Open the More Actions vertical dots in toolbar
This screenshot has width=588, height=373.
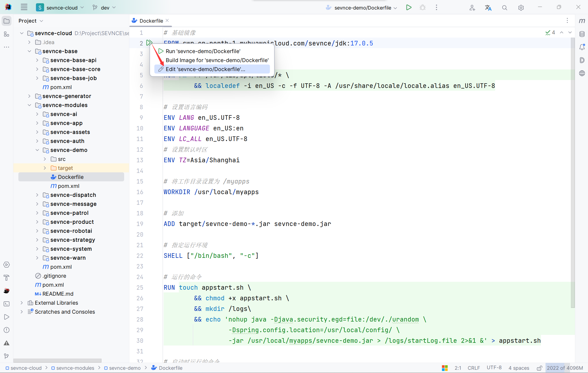coord(436,7)
